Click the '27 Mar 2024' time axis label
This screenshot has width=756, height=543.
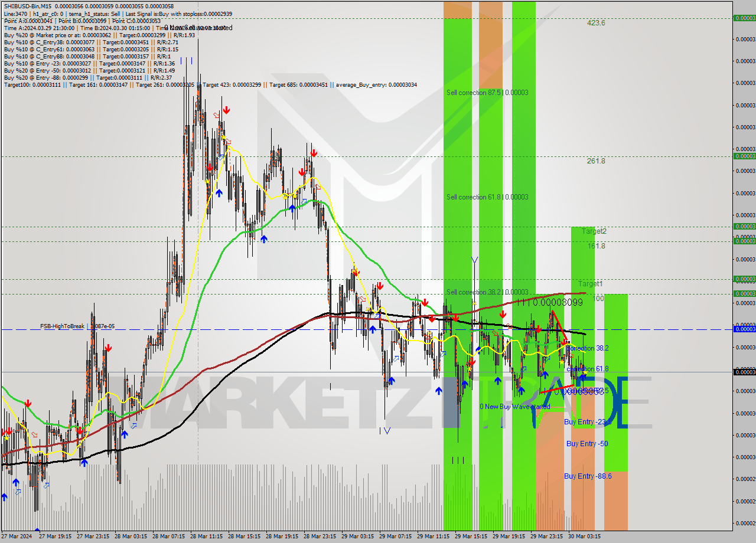click(x=16, y=537)
